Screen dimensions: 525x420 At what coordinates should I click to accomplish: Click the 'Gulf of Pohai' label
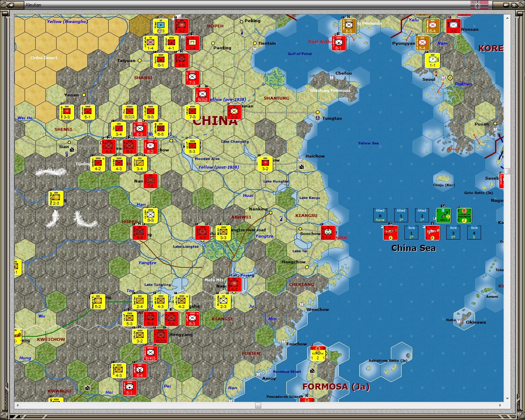click(x=300, y=54)
